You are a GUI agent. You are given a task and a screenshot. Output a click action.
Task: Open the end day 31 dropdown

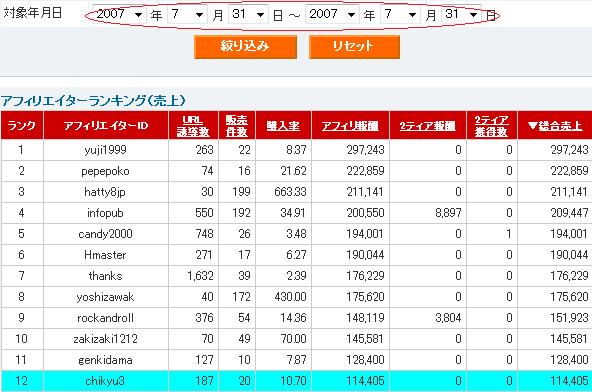(461, 15)
